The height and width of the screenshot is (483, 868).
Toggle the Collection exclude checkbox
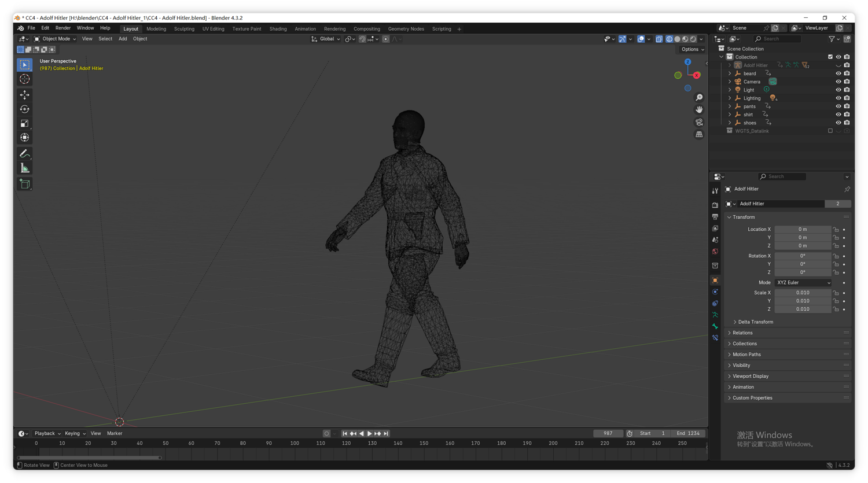[830, 57]
